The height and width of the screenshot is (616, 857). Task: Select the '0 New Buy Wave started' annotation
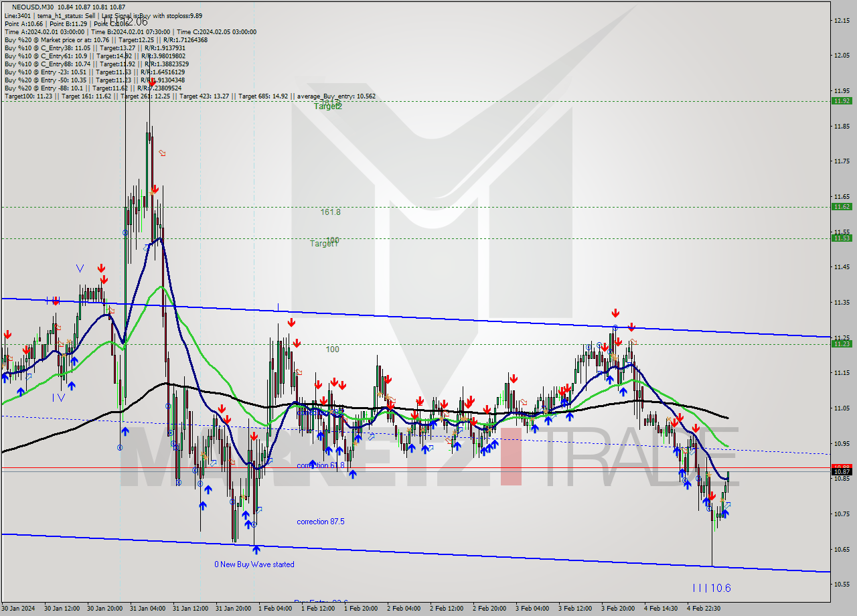254,564
